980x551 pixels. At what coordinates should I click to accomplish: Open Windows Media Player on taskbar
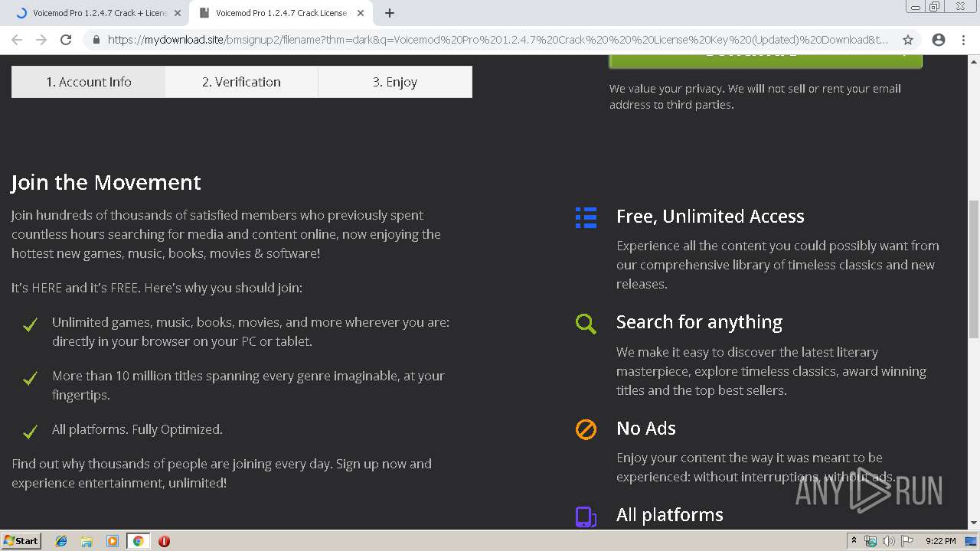113,541
